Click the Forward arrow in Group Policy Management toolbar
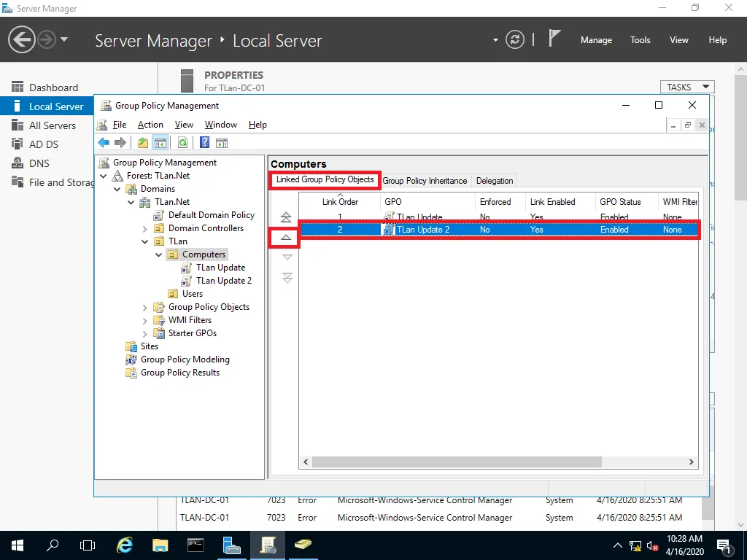Screen dimensions: 747x560 click(x=120, y=142)
